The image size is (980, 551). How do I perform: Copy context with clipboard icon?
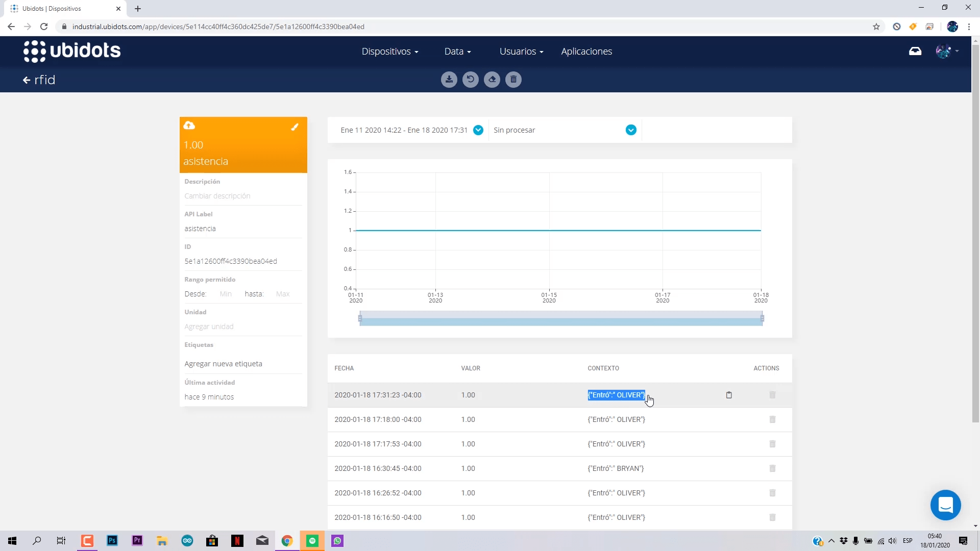pyautogui.click(x=729, y=395)
